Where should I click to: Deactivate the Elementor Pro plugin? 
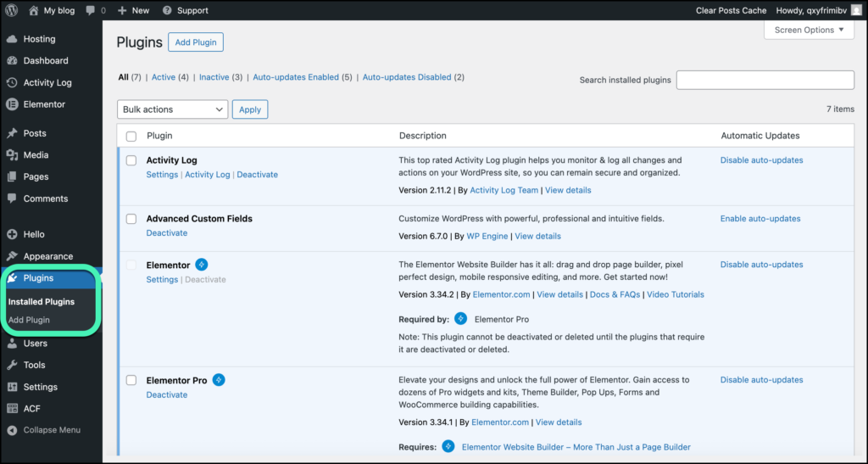coord(167,395)
